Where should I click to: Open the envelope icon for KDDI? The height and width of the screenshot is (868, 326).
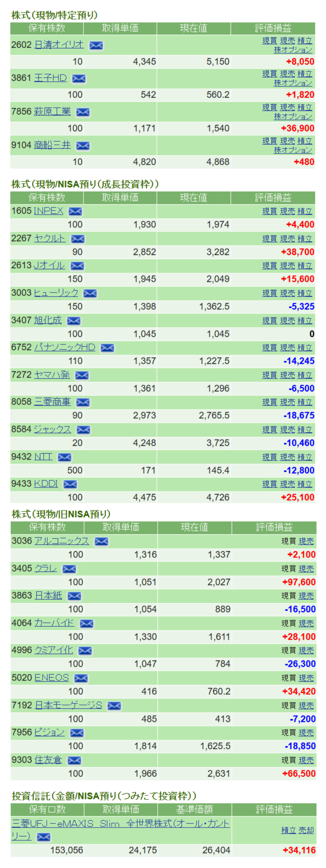click(70, 484)
